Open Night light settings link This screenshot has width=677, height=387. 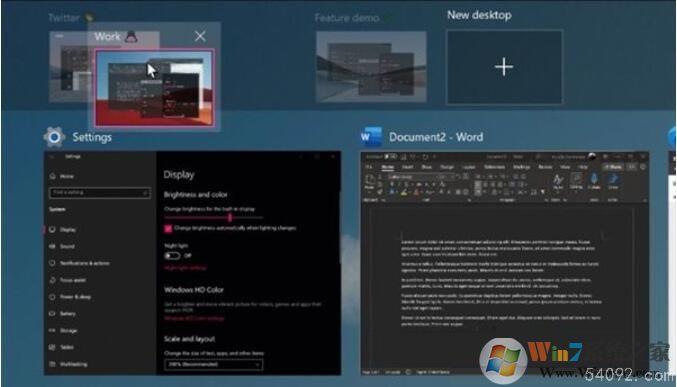(x=186, y=268)
